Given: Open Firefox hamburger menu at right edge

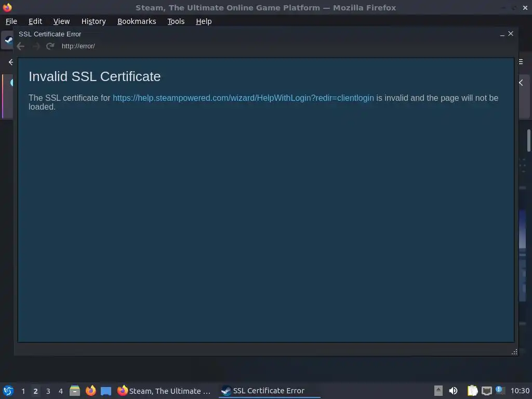Looking at the screenshot, I should 521,62.
